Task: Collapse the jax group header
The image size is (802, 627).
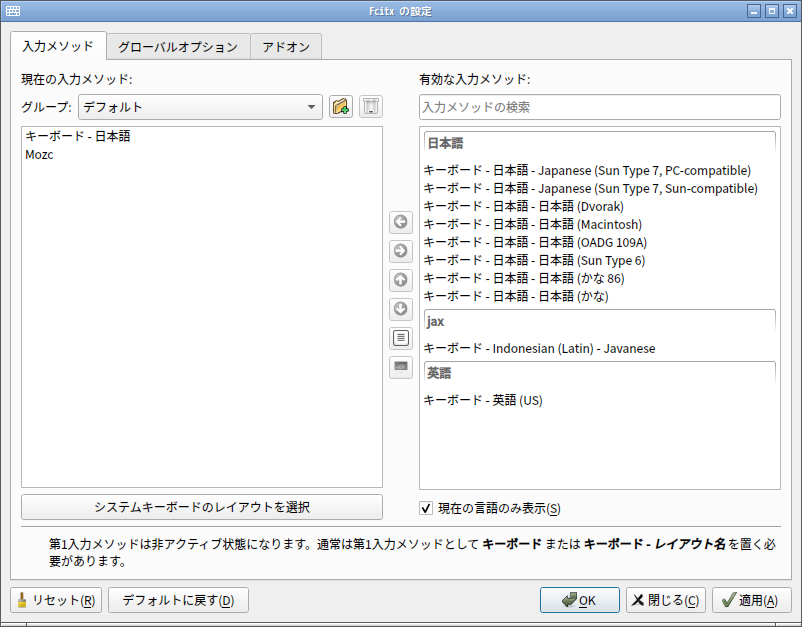Action: point(599,321)
